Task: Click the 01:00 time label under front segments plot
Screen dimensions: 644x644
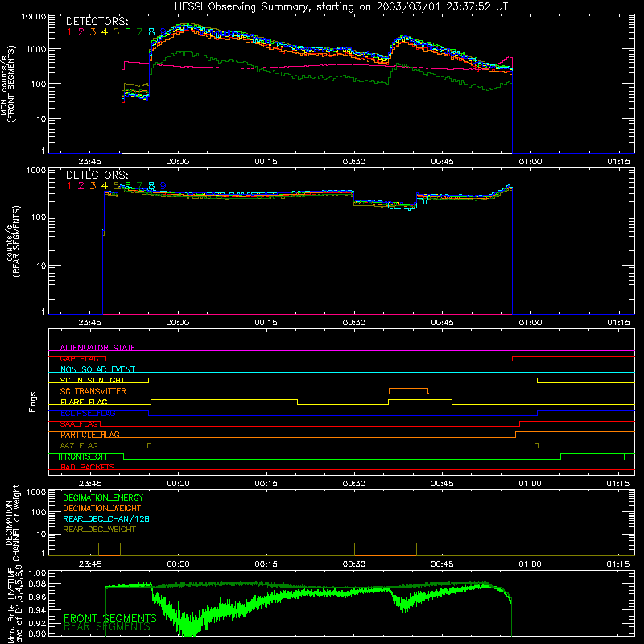Action: [530, 162]
